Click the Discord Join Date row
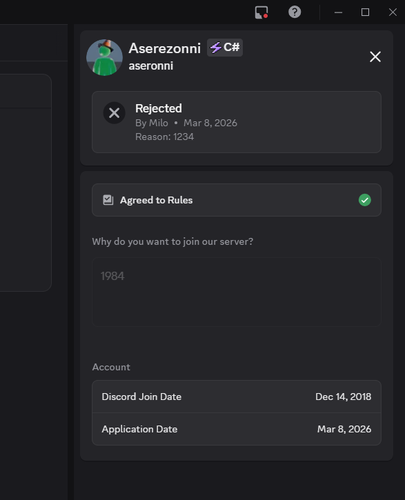 [237, 397]
